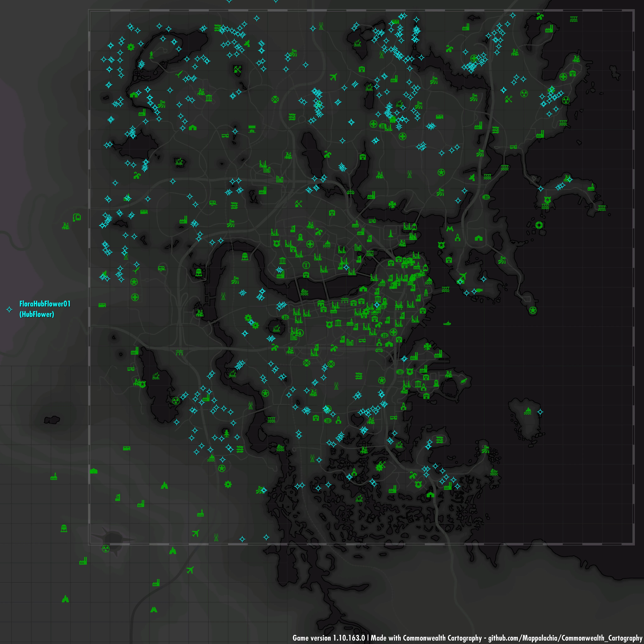Click the cyan flower legend symbol
The image size is (644, 644).
click(x=9, y=309)
